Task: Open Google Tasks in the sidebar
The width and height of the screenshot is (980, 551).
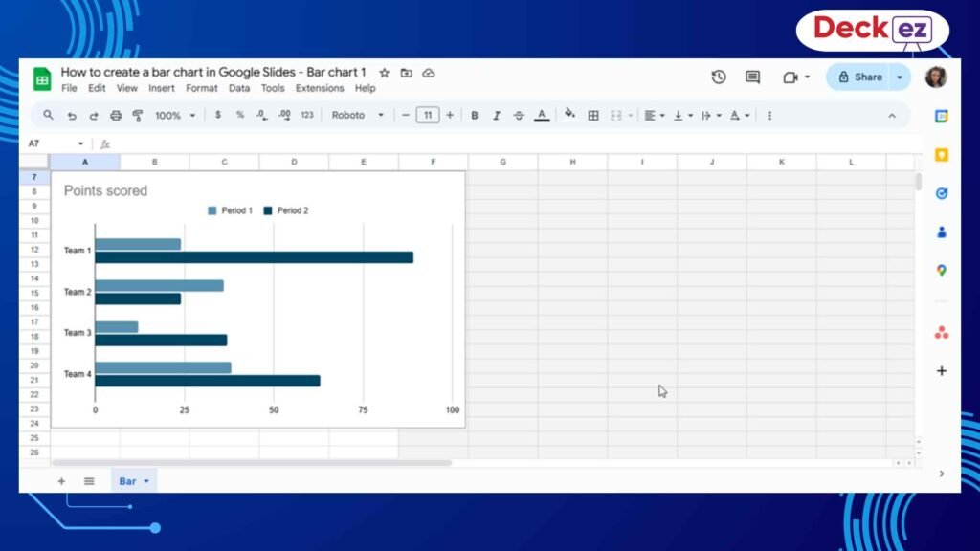Action: click(x=942, y=191)
